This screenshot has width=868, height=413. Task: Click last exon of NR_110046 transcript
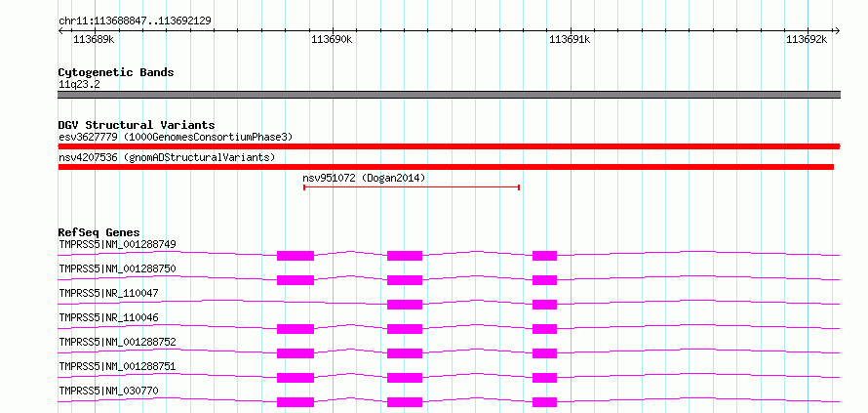click(x=545, y=329)
